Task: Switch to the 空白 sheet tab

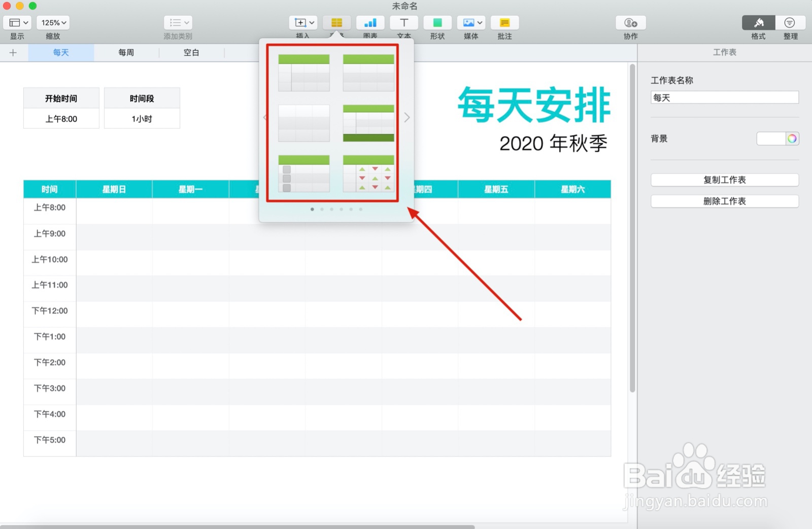Action: (191, 52)
